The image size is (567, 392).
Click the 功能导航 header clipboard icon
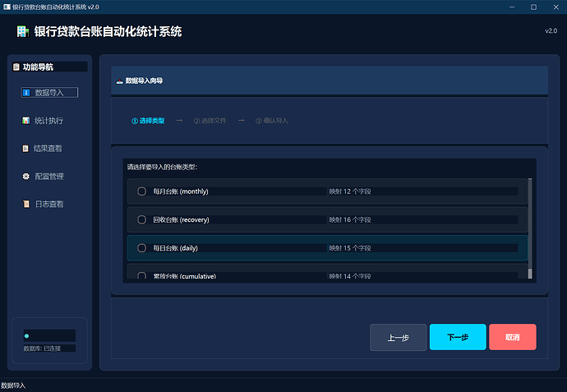click(16, 67)
